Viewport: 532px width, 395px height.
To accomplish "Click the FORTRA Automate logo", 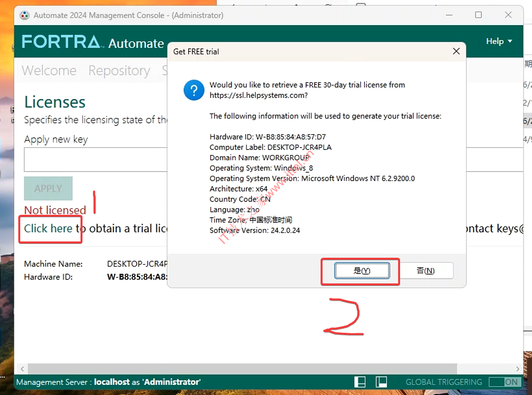I will 93,42.
